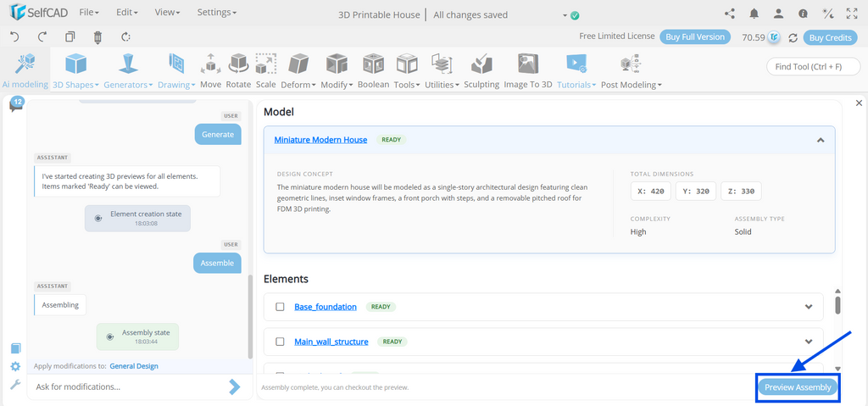
Task: Open the book icon in sidebar
Action: point(15,348)
